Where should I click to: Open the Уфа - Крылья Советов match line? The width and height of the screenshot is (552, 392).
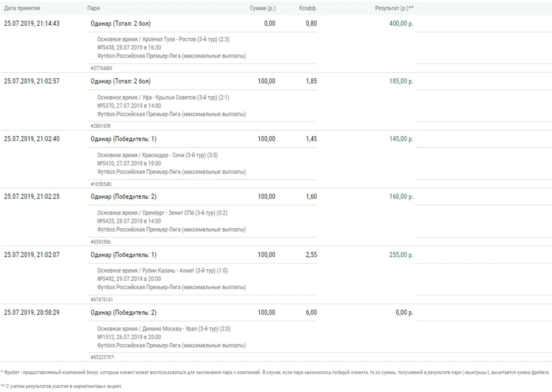coord(163,98)
